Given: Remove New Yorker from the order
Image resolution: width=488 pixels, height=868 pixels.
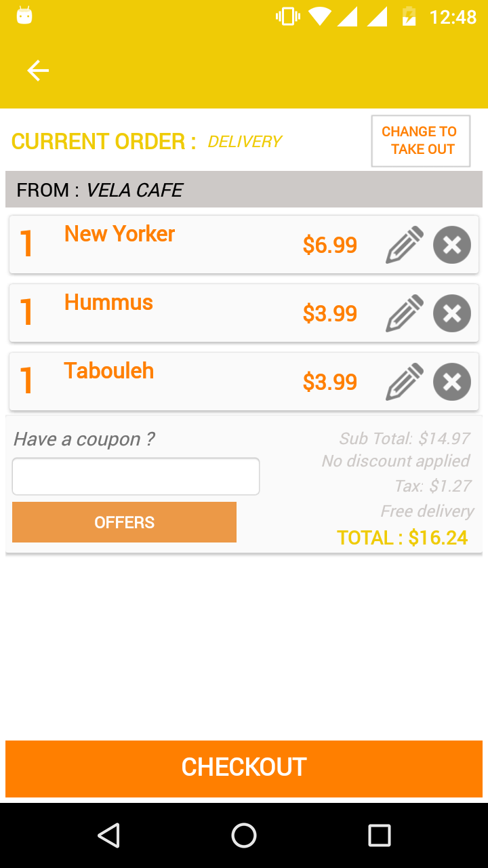Looking at the screenshot, I should coord(452,245).
